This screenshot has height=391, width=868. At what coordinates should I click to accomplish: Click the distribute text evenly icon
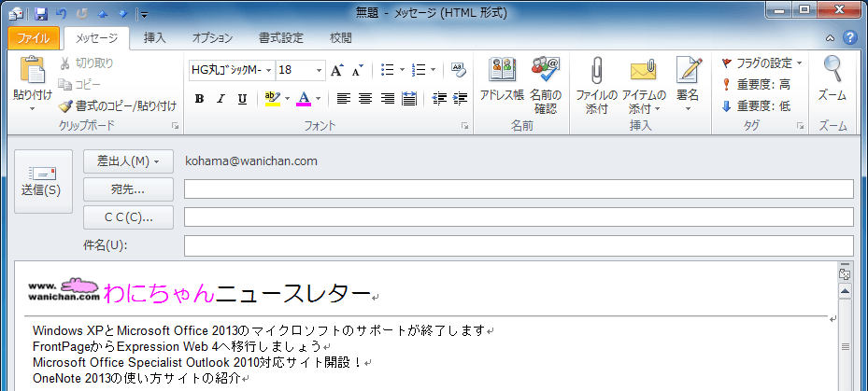tap(408, 99)
